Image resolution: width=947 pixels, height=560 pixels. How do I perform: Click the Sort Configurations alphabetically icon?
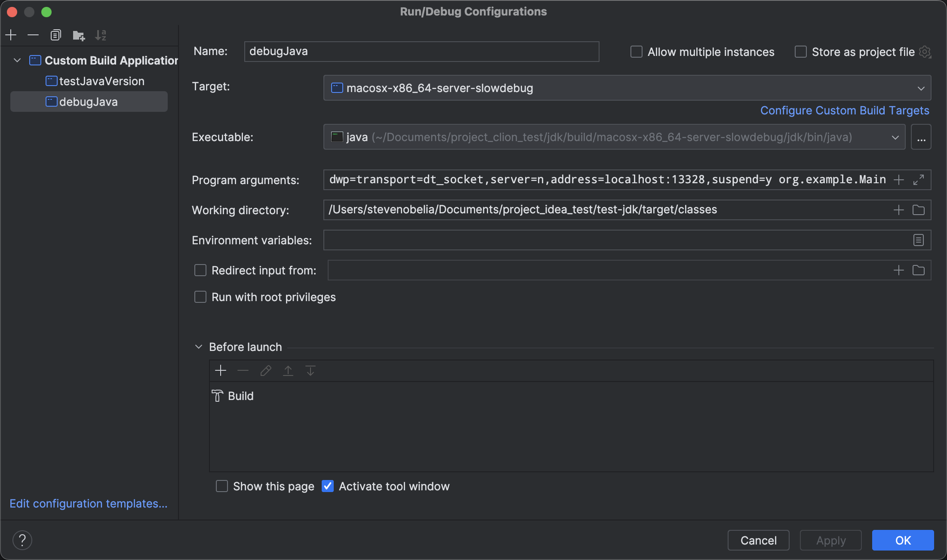coord(101,35)
